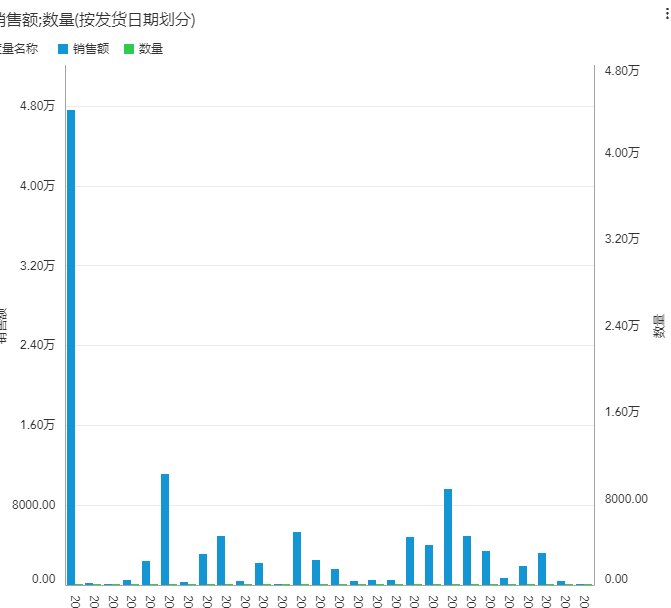
Task: Click the right axis label 4.80万
Action: [622, 71]
